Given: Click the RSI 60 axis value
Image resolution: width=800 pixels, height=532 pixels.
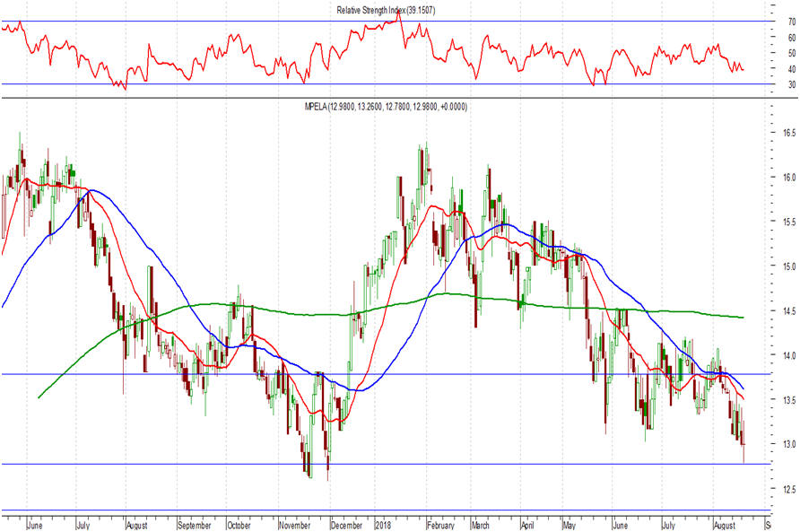Looking at the screenshot, I should click(792, 38).
